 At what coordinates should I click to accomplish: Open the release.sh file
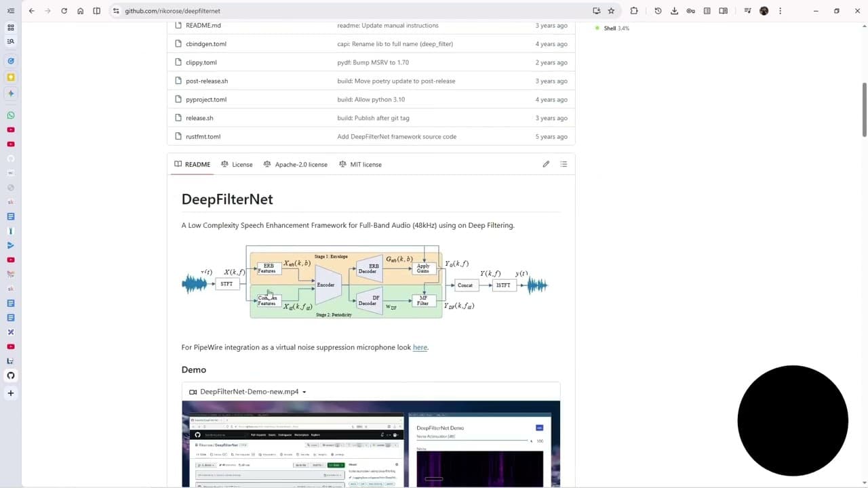click(x=199, y=118)
